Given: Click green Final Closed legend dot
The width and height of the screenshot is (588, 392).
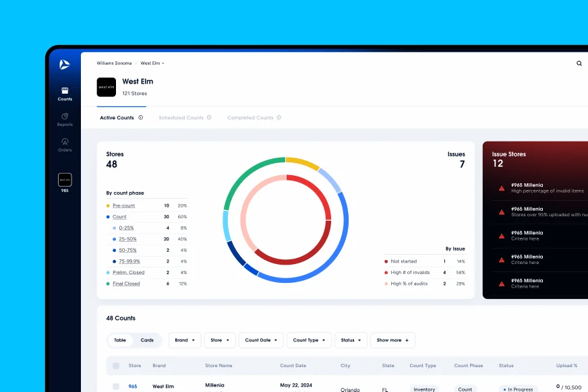Looking at the screenshot, I should point(108,284).
